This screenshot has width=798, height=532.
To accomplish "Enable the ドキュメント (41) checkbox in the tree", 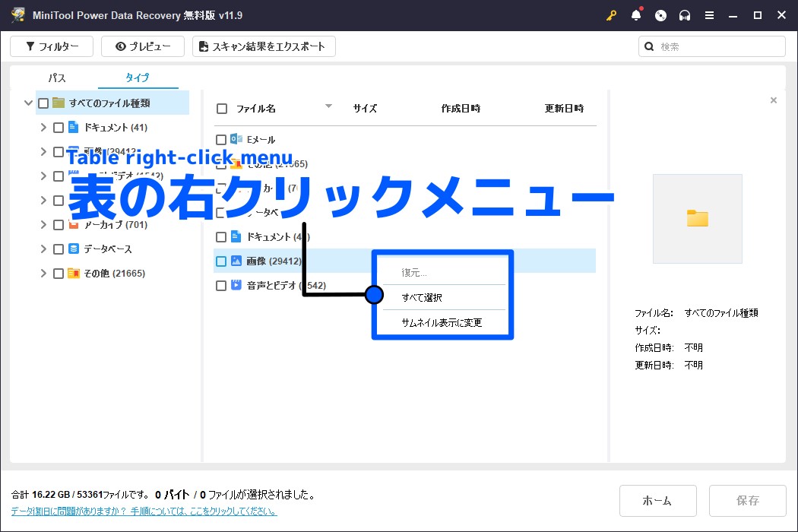I will 59,127.
